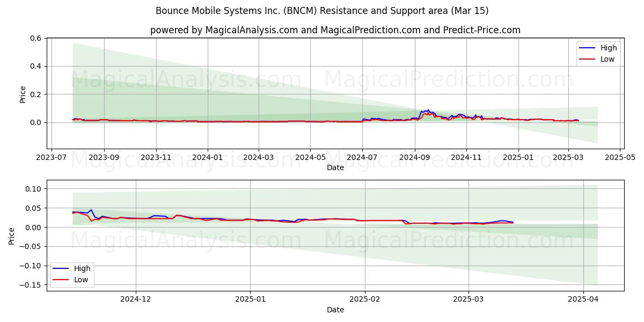Click the '2024-12' tick label on bottom chart
This screenshot has height=322, width=644.
point(136,300)
